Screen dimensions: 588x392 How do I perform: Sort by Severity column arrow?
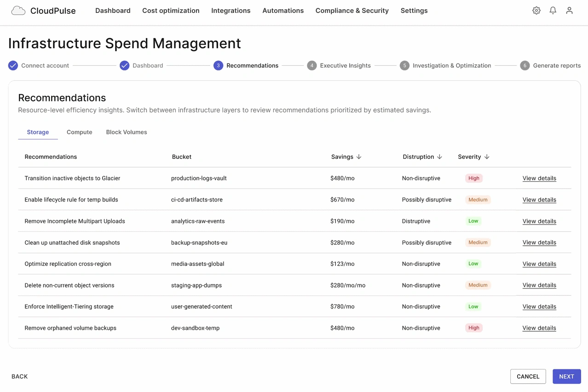pos(487,157)
